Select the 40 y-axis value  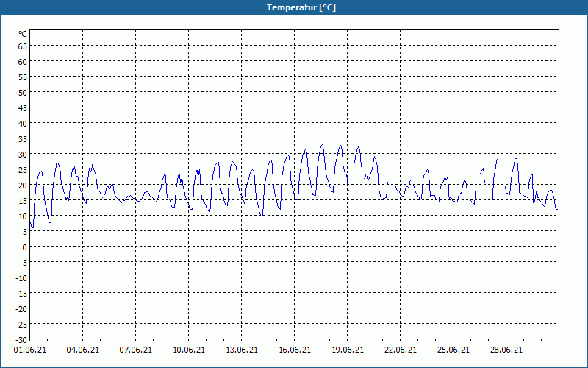23,123
